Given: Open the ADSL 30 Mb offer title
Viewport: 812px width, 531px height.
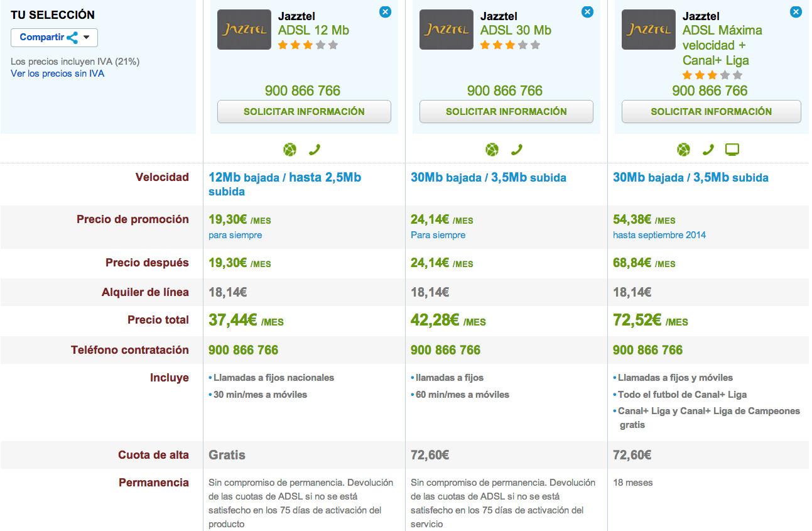Looking at the screenshot, I should pos(516,30).
